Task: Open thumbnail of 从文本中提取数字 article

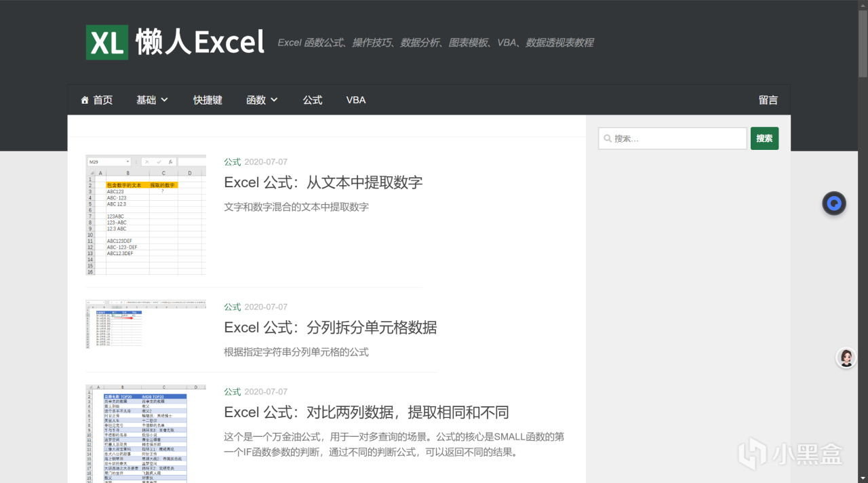Action: 146,215
